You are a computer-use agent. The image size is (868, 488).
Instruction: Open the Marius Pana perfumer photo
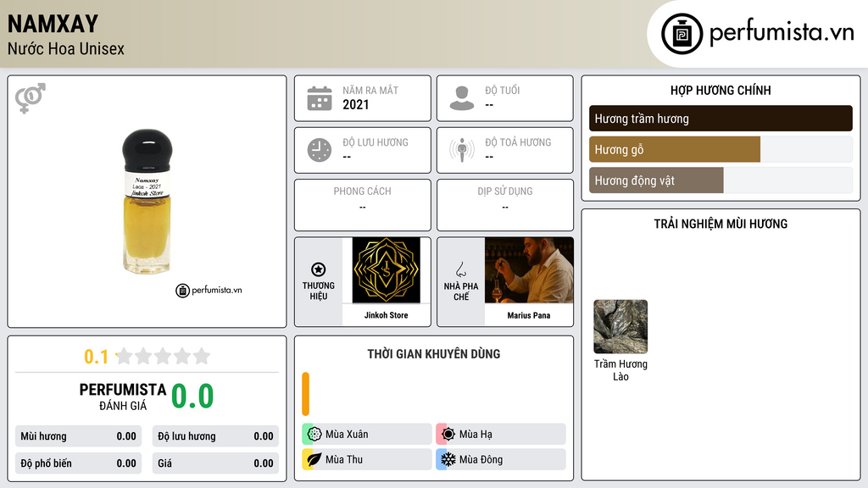coord(529,270)
